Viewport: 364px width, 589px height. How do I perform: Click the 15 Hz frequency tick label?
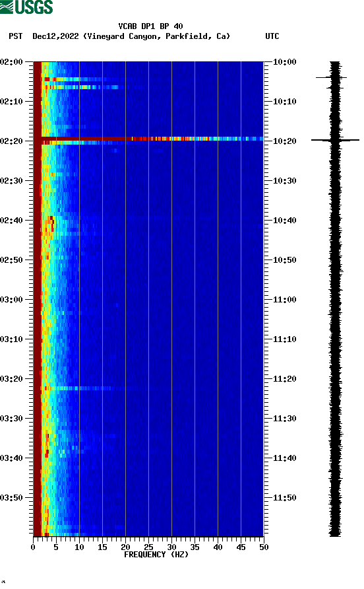pos(102,547)
